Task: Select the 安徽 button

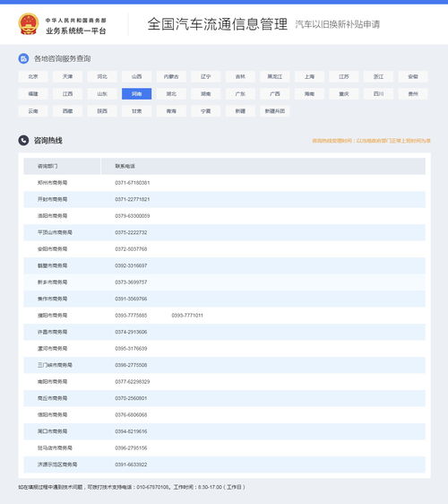Action: pos(413,76)
